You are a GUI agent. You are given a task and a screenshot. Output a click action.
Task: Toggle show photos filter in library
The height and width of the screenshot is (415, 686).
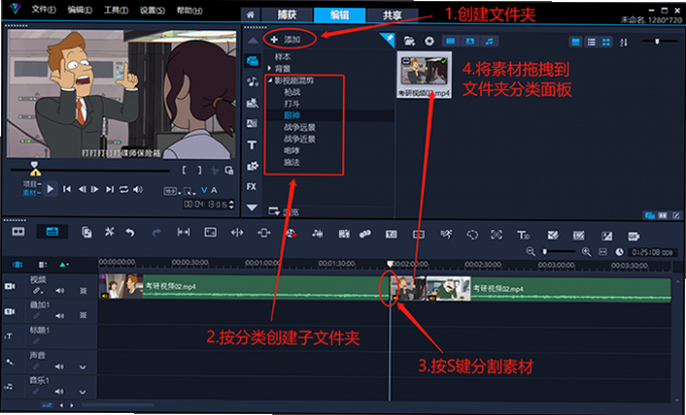pos(470,41)
